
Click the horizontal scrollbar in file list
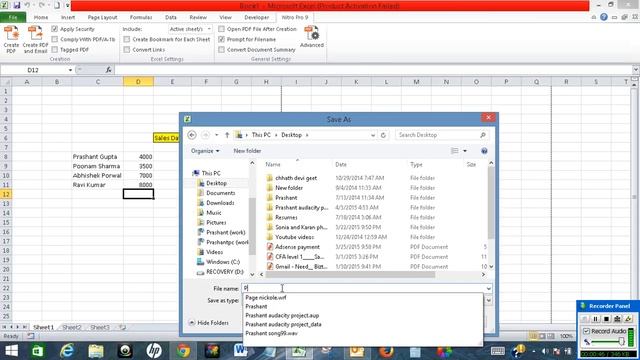coord(350,275)
